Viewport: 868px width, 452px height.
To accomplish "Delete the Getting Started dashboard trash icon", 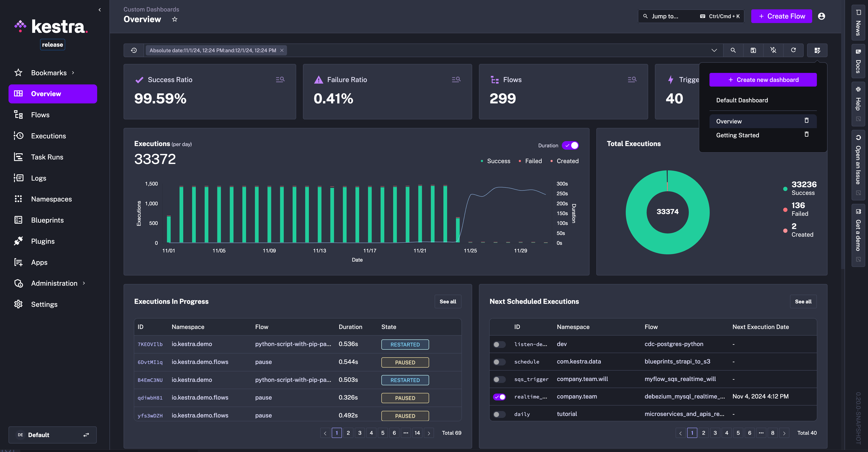I will (806, 135).
